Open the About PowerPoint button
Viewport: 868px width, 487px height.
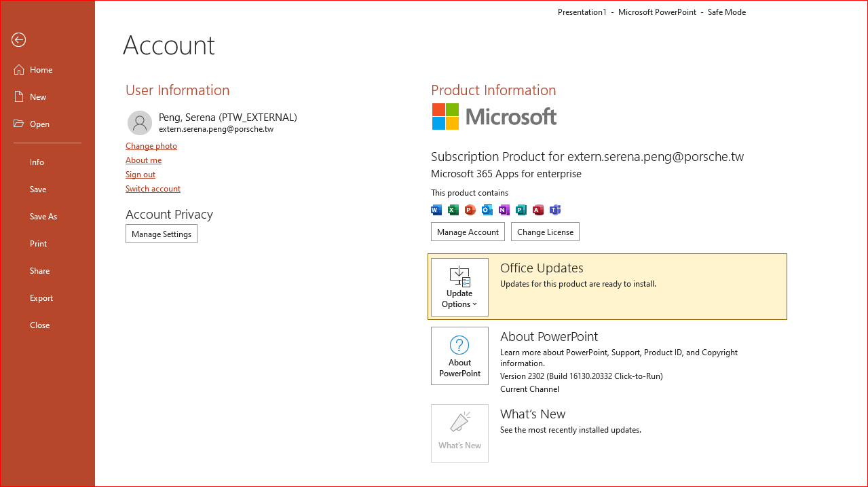point(459,356)
